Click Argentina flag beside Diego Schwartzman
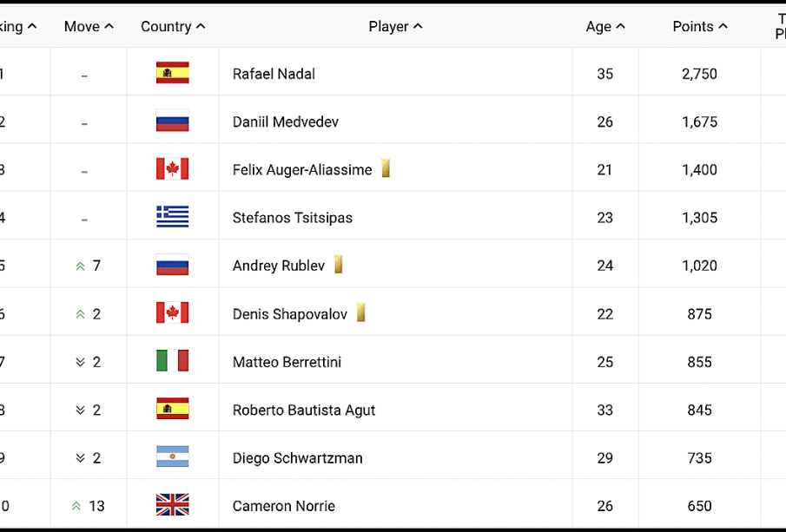The image size is (786, 532). click(173, 456)
